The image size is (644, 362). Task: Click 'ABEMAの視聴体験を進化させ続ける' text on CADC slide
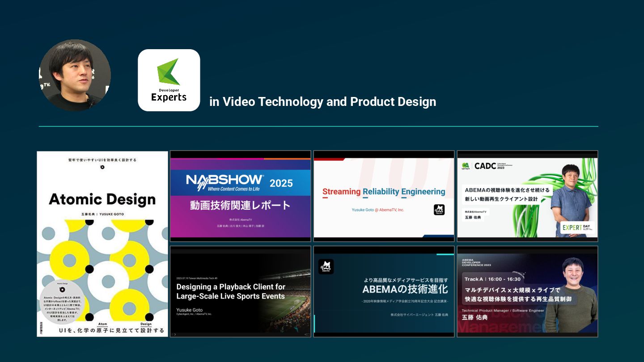tap(507, 190)
